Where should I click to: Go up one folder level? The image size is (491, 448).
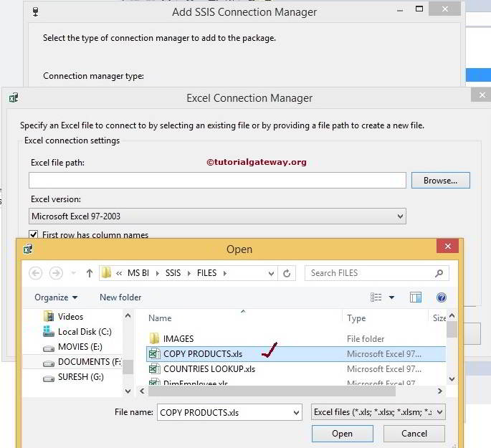click(90, 273)
